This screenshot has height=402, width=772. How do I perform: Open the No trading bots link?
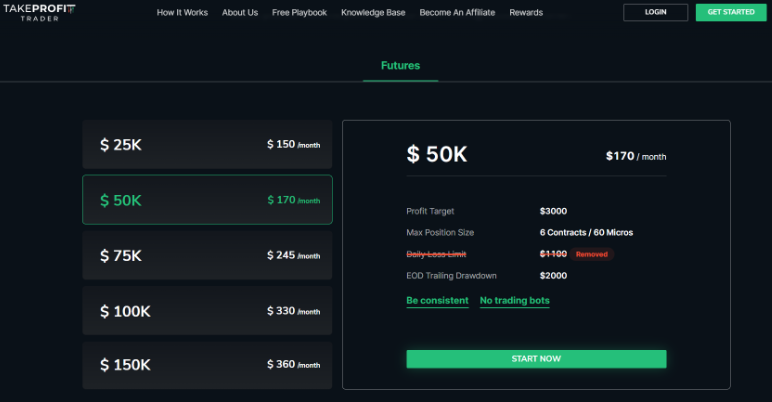[x=514, y=300]
